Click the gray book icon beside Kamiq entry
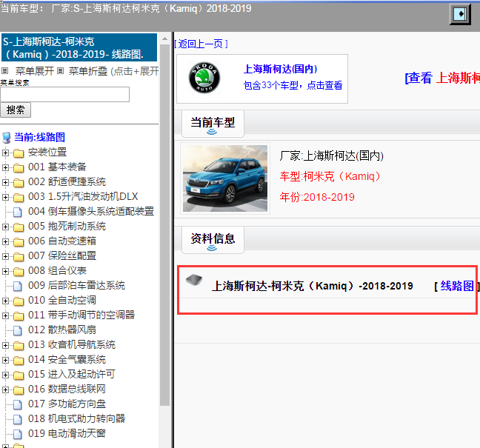Viewport: 480px width, 448px height. (194, 280)
